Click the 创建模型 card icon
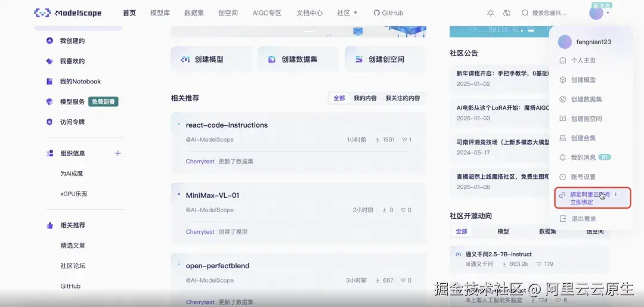Image resolution: width=644 pixels, height=307 pixels. 185,60
